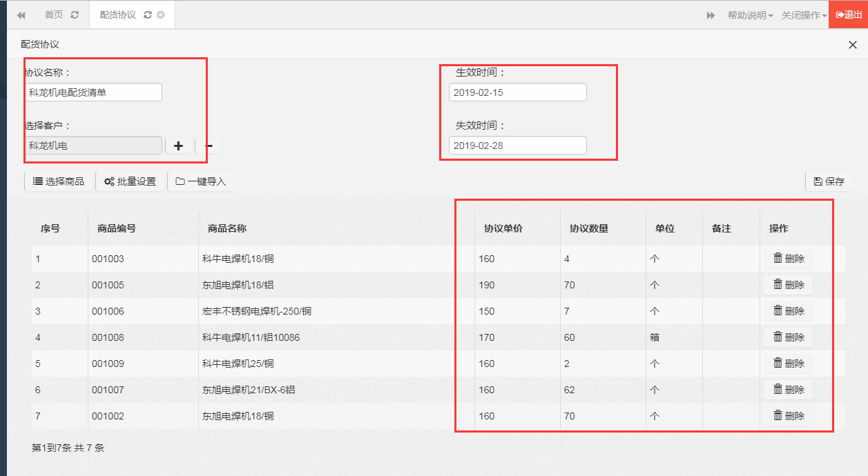Image resolution: width=868 pixels, height=476 pixels.
Task: Click product name 东旭电焊机18/铜
Action: [x=238, y=416]
